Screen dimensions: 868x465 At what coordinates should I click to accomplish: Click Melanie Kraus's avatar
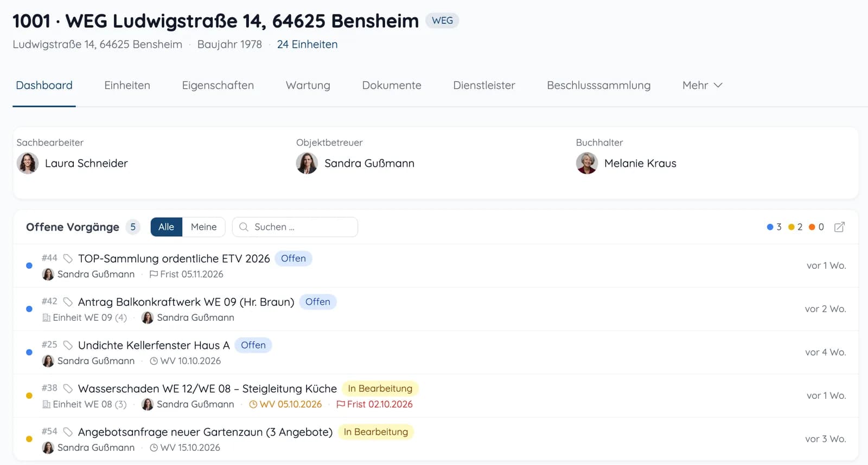[x=587, y=163]
